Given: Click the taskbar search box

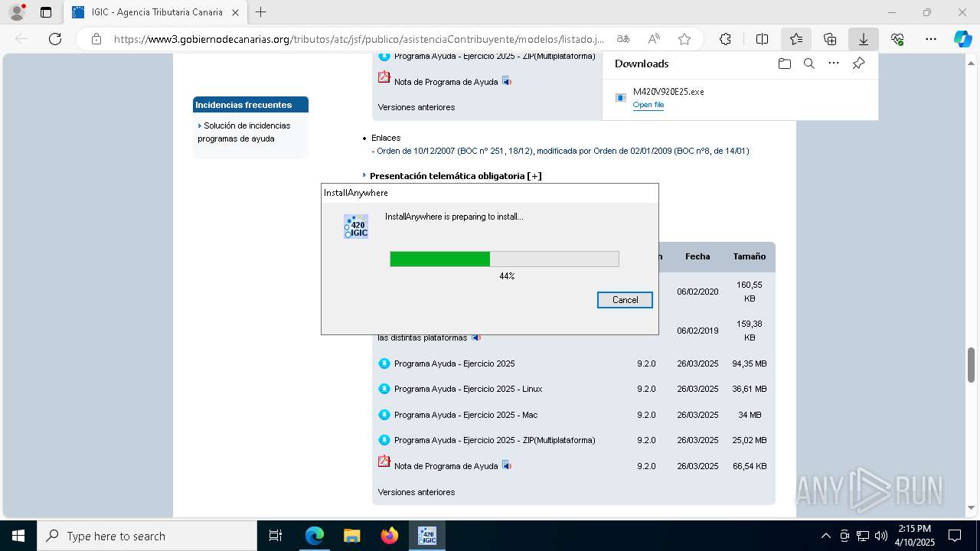Looking at the screenshot, I should [x=147, y=536].
